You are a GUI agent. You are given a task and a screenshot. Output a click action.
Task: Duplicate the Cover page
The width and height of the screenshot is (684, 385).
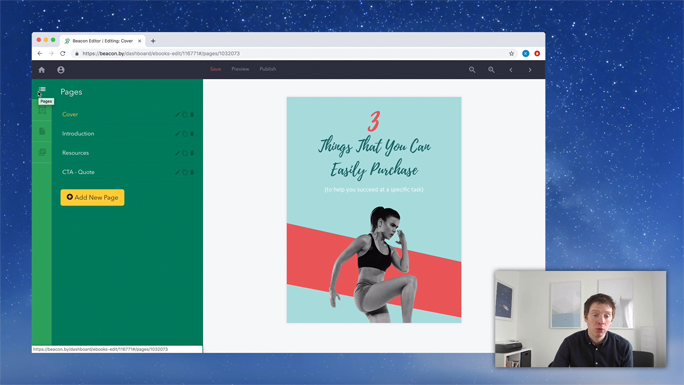point(185,115)
